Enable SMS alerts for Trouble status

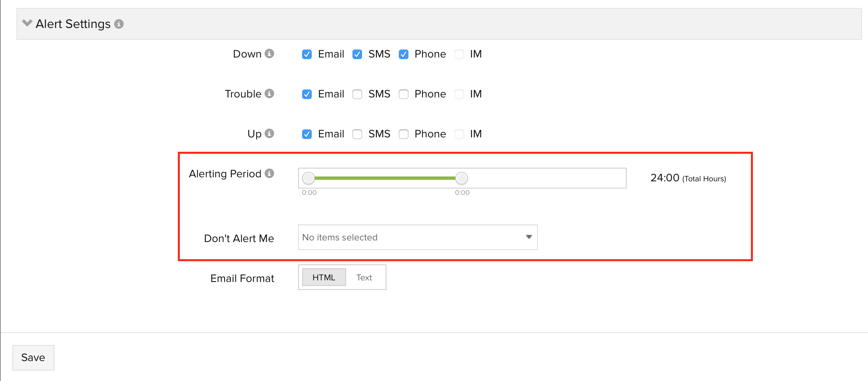pos(357,94)
